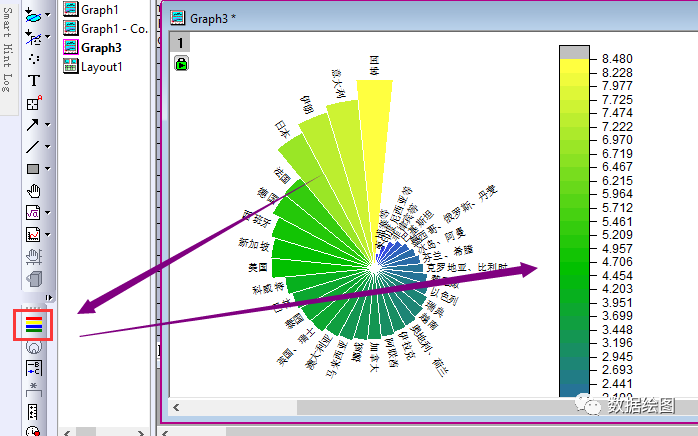Click the green lock icon in Graph3
This screenshot has height=436, width=698.
pyautogui.click(x=181, y=63)
